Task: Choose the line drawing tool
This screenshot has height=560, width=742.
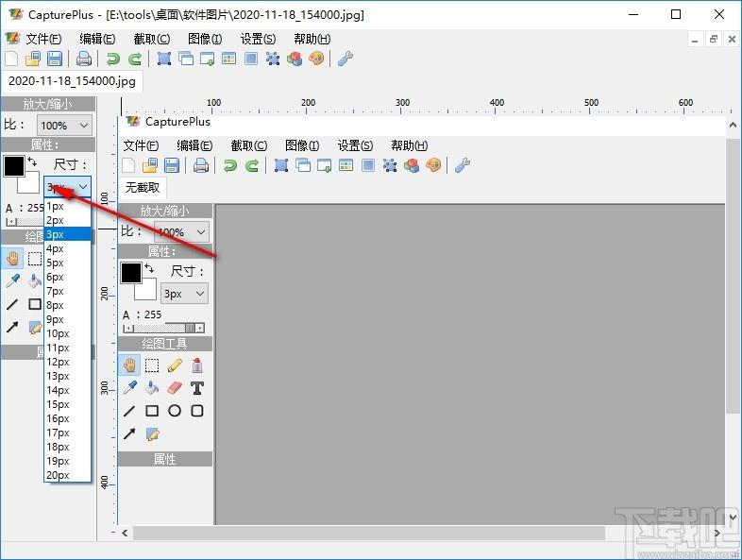Action: coord(12,304)
